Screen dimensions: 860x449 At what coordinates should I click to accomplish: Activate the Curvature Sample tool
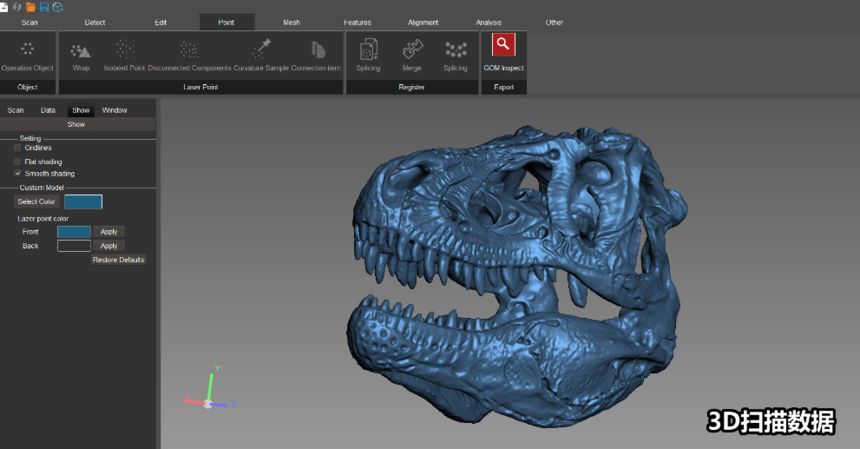click(261, 56)
